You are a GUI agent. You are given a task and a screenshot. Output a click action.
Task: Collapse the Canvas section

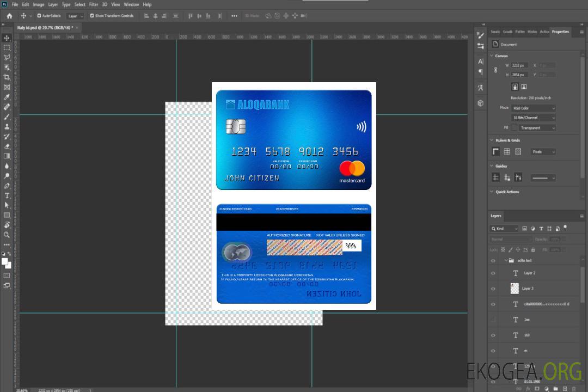(x=492, y=56)
